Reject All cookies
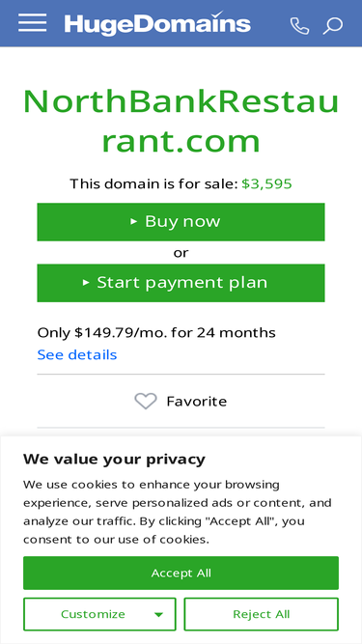The image size is (362, 644). (x=261, y=614)
